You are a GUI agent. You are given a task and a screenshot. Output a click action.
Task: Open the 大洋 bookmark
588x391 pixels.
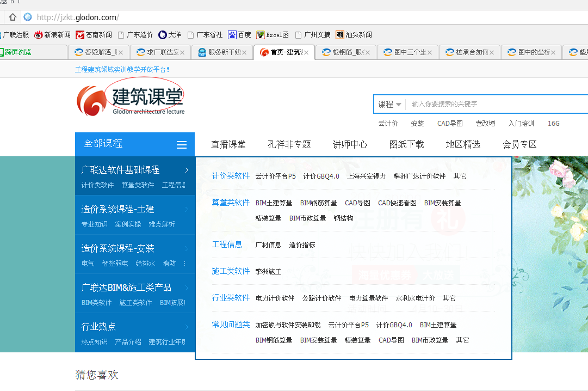[170, 35]
